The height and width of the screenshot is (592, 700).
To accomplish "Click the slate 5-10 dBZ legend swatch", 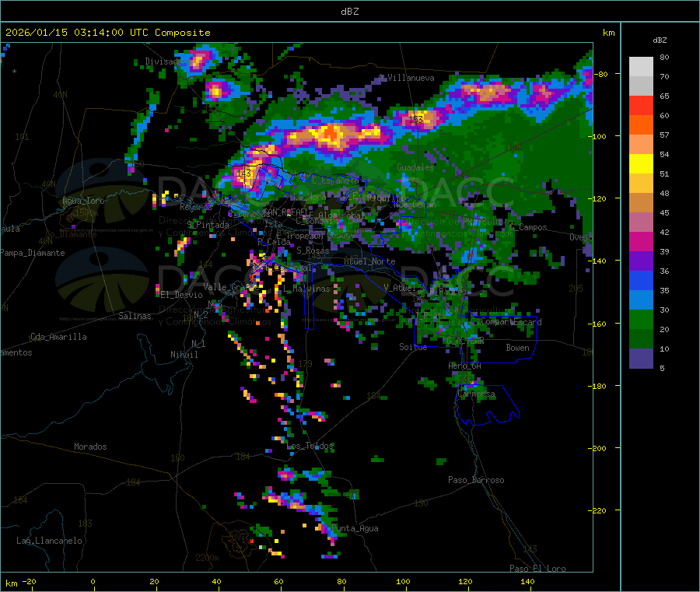I will [x=641, y=359].
